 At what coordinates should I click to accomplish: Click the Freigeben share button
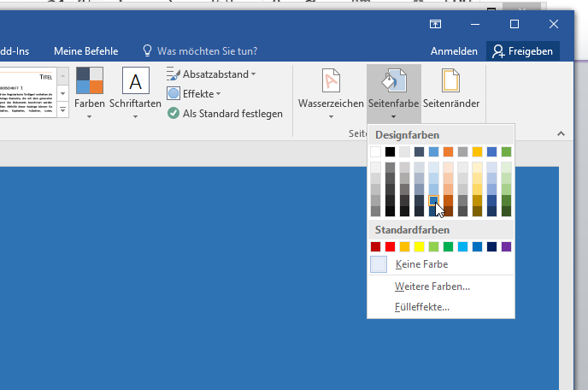[x=523, y=51]
